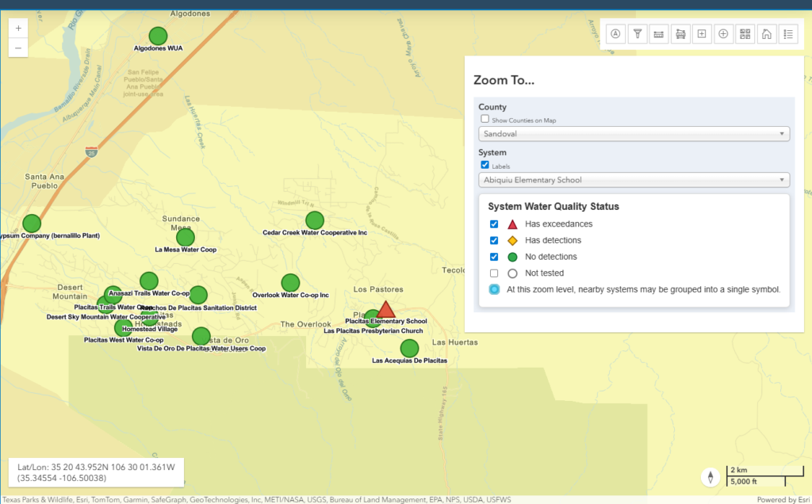Enable Show Counties on Map checkbox
This screenshot has width=812, height=504.
pos(485,119)
